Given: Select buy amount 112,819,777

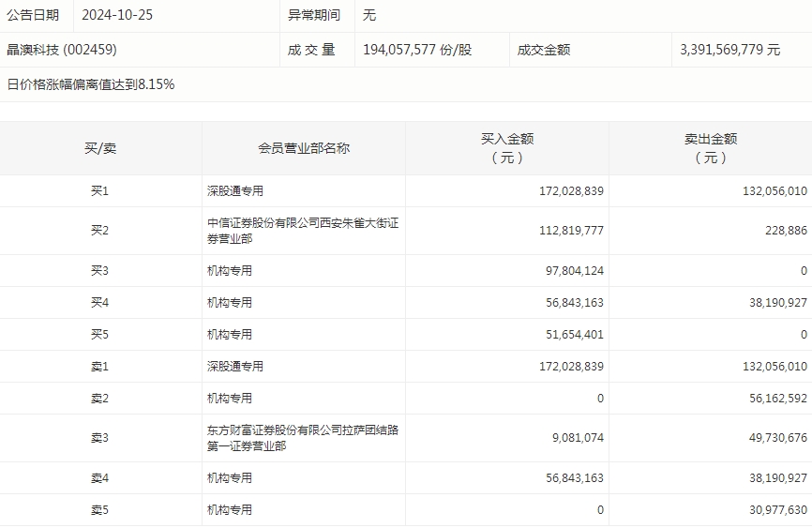Looking at the screenshot, I should 571,231.
